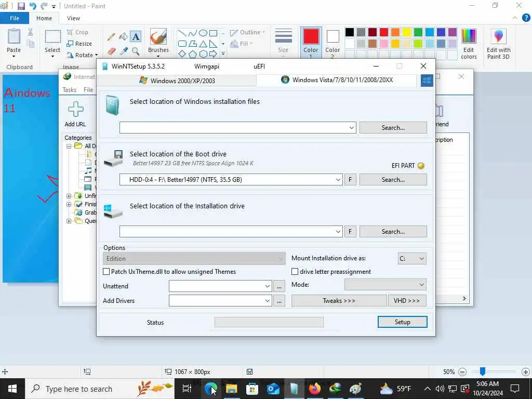The width and height of the screenshot is (532, 399).
Task: Select the Fill with color bucket tool
Action: click(124, 37)
